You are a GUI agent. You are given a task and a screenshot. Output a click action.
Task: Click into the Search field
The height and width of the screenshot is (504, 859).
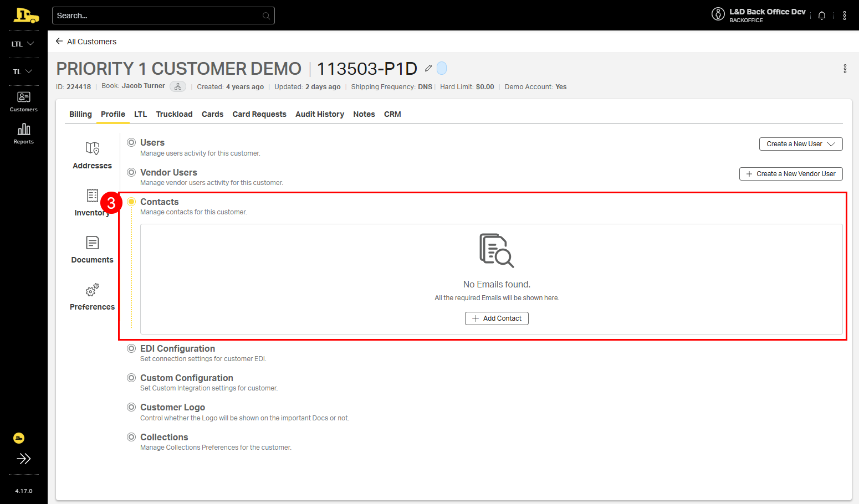pos(163,16)
